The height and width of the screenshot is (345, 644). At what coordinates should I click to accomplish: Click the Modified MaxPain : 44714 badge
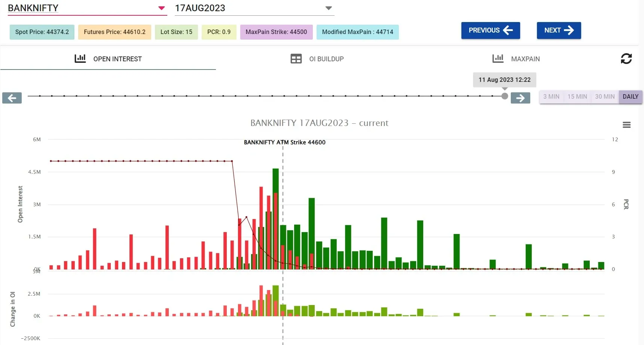[357, 32]
